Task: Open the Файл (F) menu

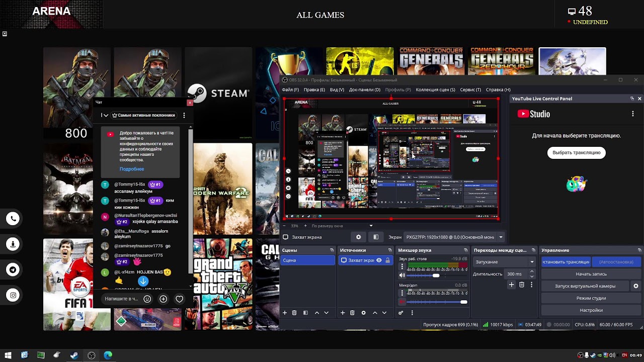Action: (290, 89)
